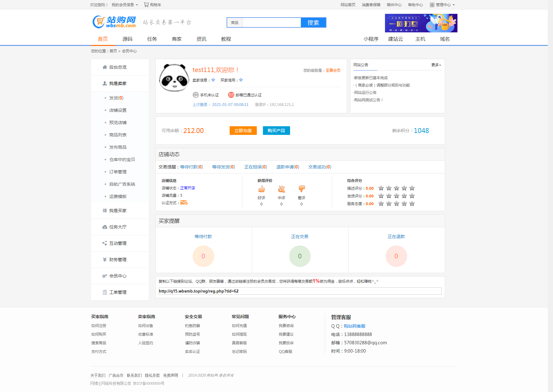Click the blue 购买产品 button
This screenshot has height=392, width=553.
coord(276,131)
